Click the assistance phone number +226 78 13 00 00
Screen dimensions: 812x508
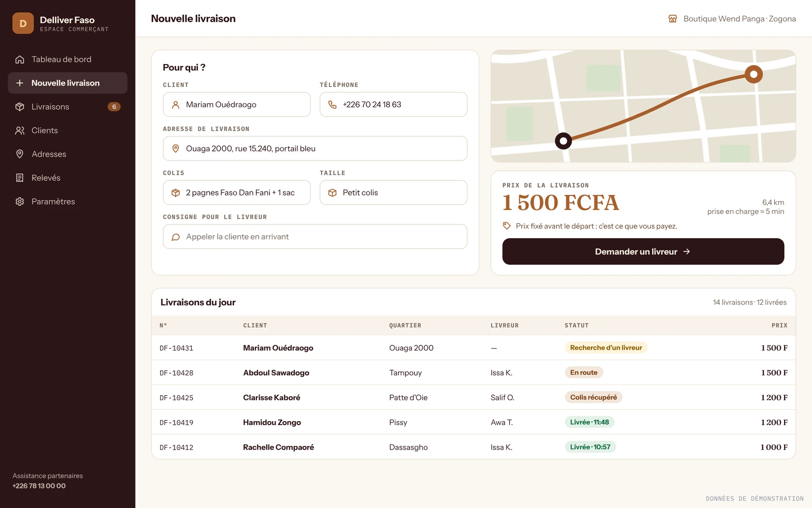coord(39,486)
